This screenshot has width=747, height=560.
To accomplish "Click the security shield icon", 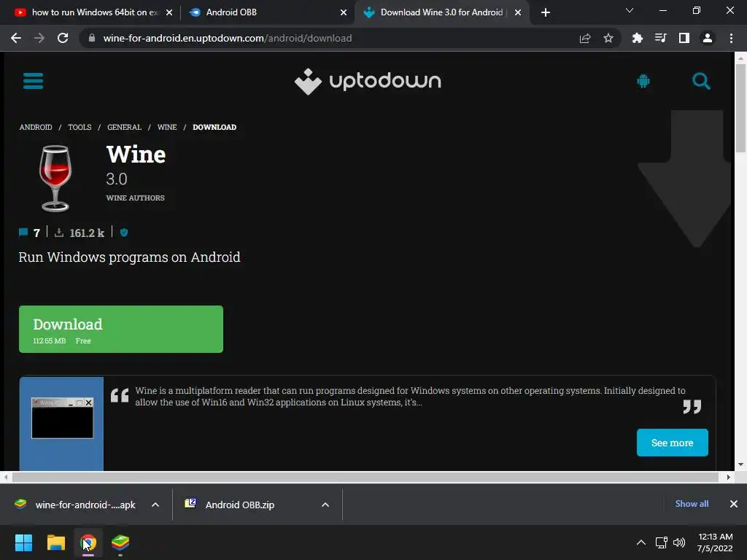I will pyautogui.click(x=124, y=233).
